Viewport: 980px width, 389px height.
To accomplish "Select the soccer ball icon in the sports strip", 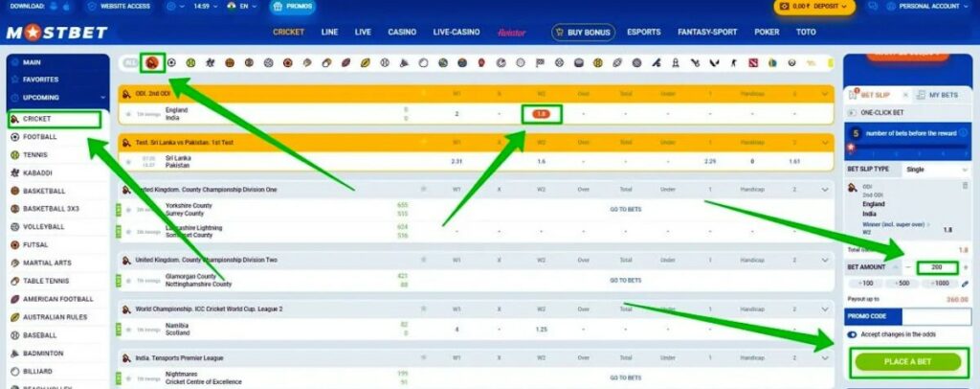I will click(x=171, y=62).
